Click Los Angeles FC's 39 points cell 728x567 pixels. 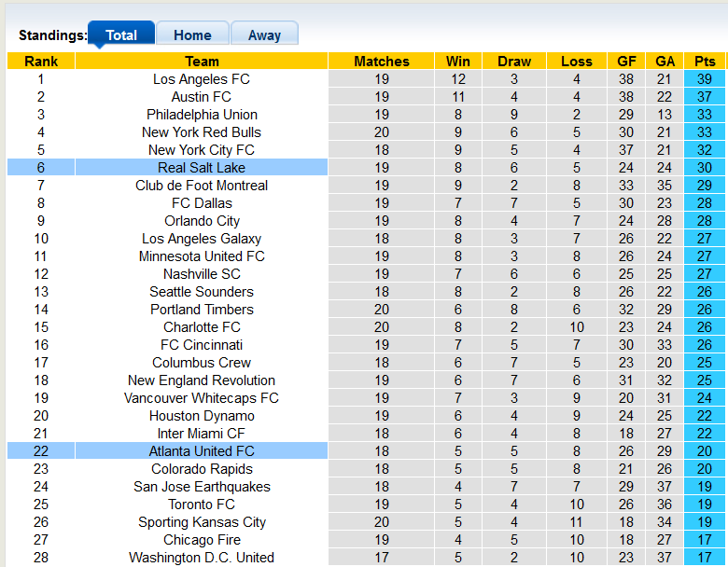705,79
